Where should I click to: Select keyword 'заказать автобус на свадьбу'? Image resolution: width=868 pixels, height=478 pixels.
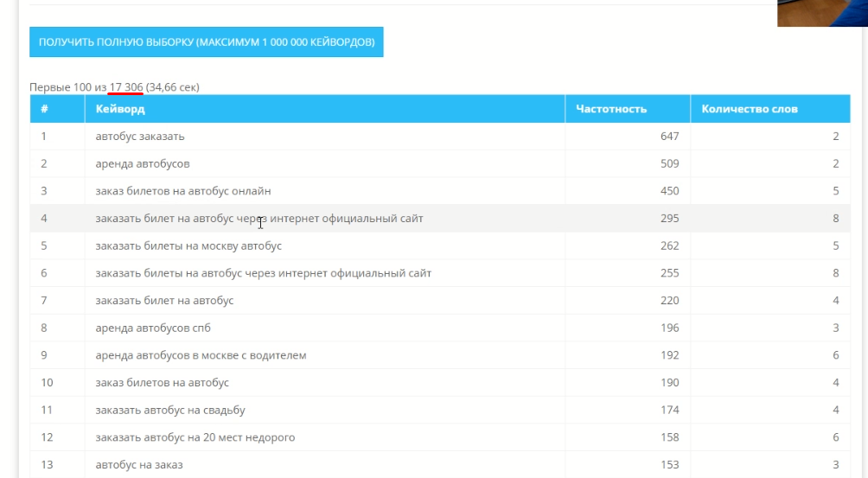click(170, 410)
